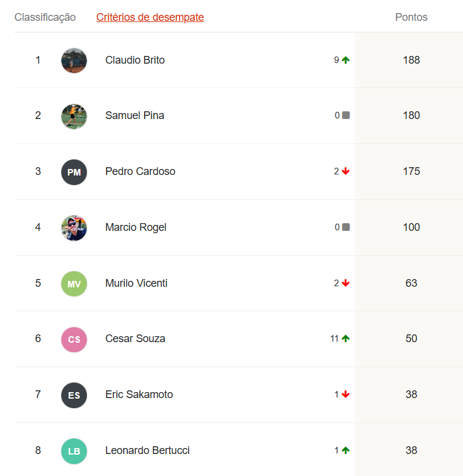
Task: Select Claudio Brito's 188 points cell
Action: tap(409, 60)
